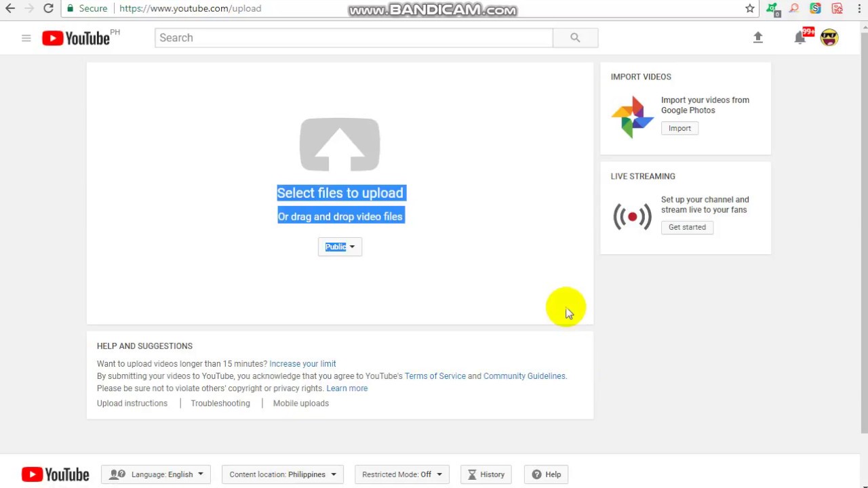Click the green padlock Secure icon
The image size is (868, 488).
70,8
